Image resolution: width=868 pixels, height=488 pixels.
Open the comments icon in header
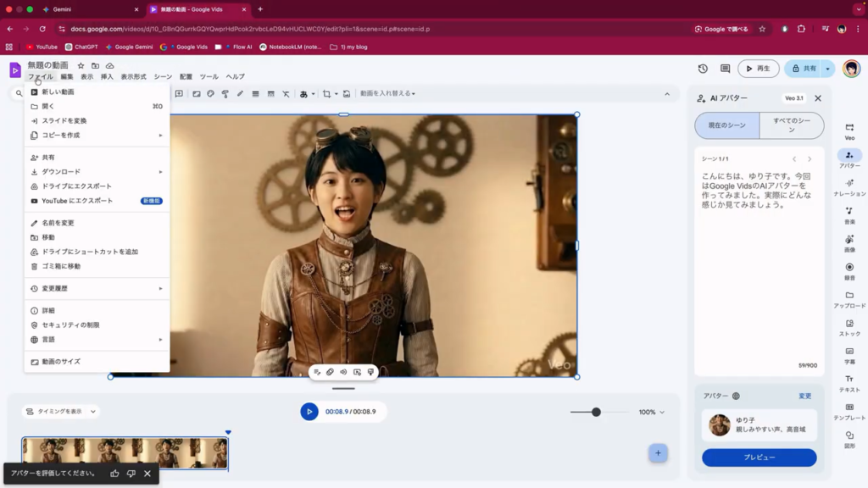click(x=725, y=69)
